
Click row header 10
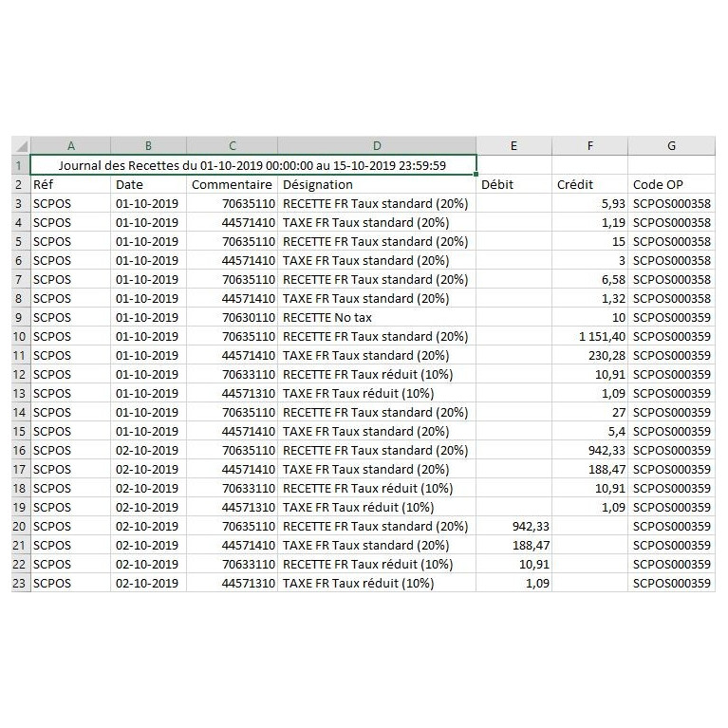(x=19, y=336)
